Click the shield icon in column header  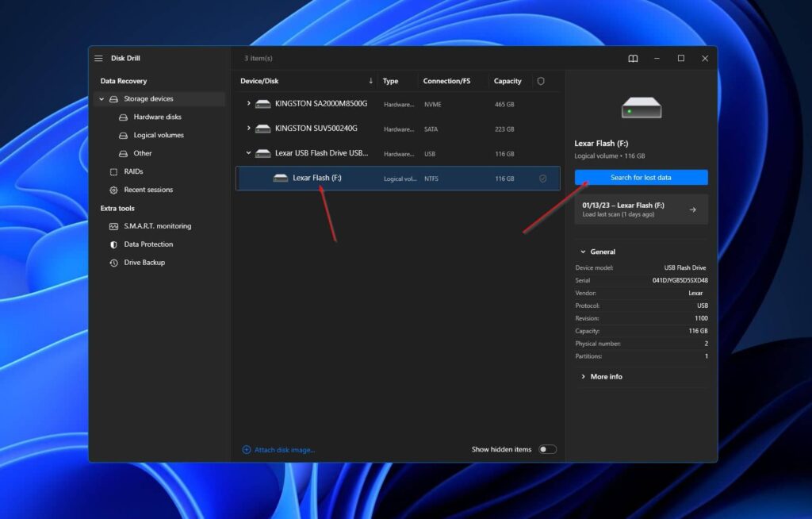tap(541, 81)
